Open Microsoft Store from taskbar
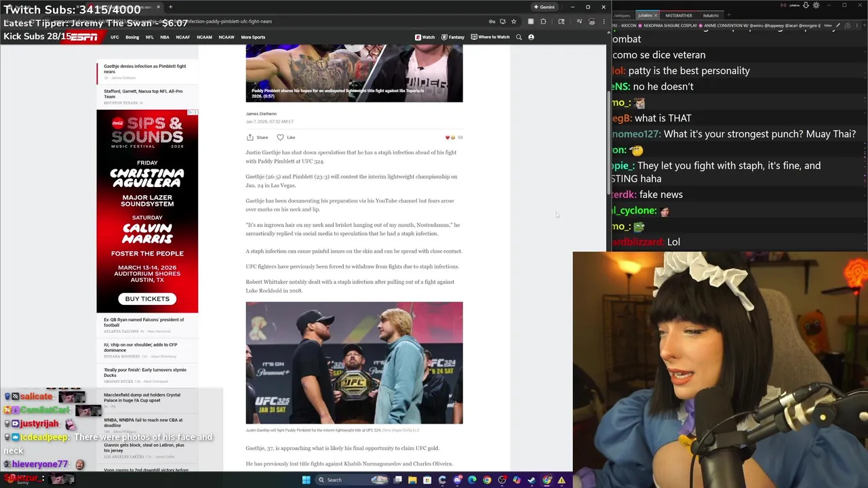This screenshot has height=488, width=868. click(x=427, y=480)
